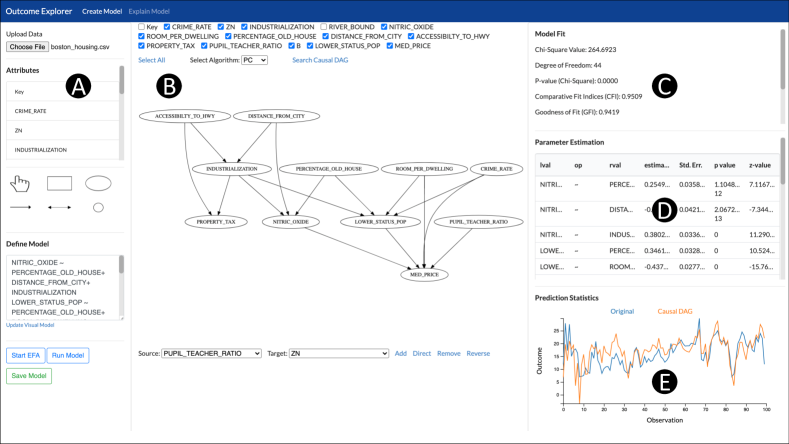Click the Parameter Estimation scrollbar

tap(782, 161)
